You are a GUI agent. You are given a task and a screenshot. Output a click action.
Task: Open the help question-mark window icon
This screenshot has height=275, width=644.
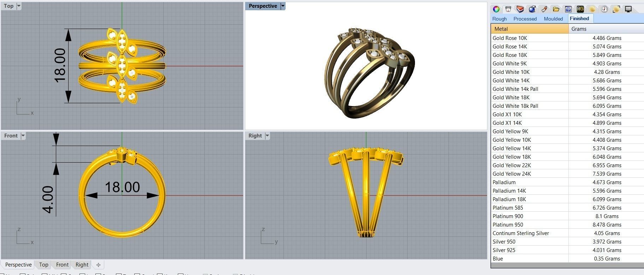click(568, 9)
